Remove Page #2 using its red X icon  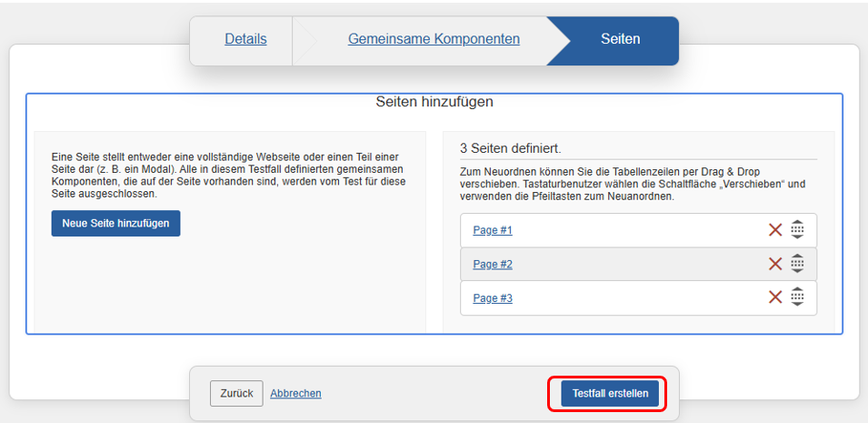[775, 264]
